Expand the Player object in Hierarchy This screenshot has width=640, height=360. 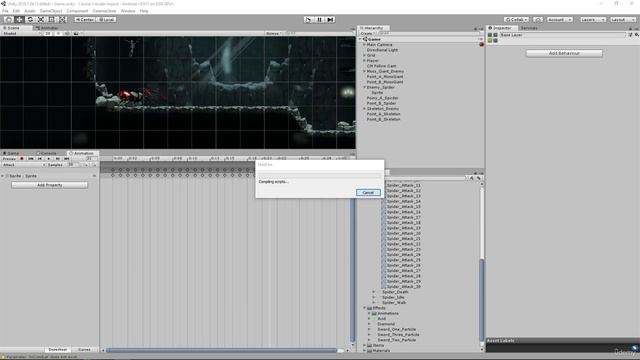[364, 60]
